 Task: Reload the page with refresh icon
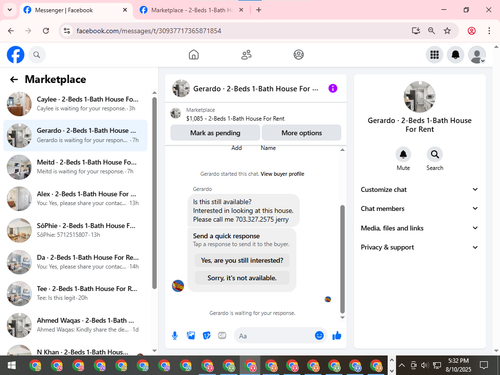tap(46, 31)
